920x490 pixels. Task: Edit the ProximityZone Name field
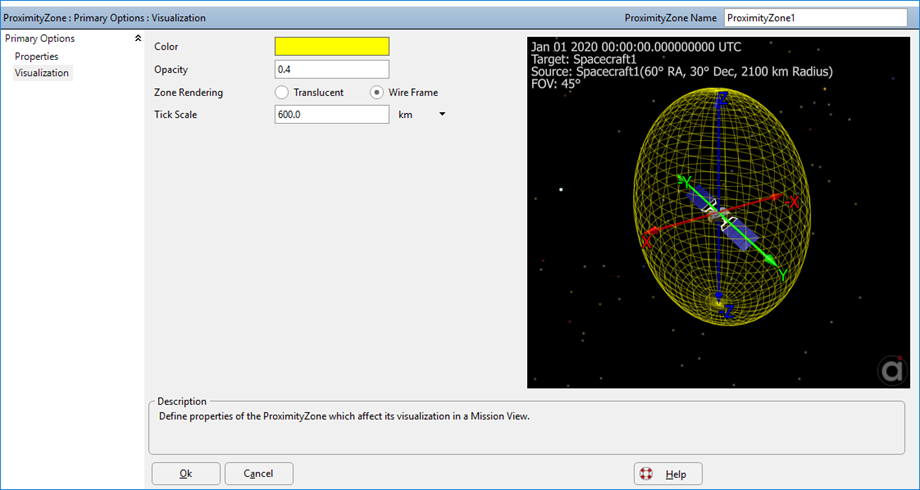[x=816, y=18]
